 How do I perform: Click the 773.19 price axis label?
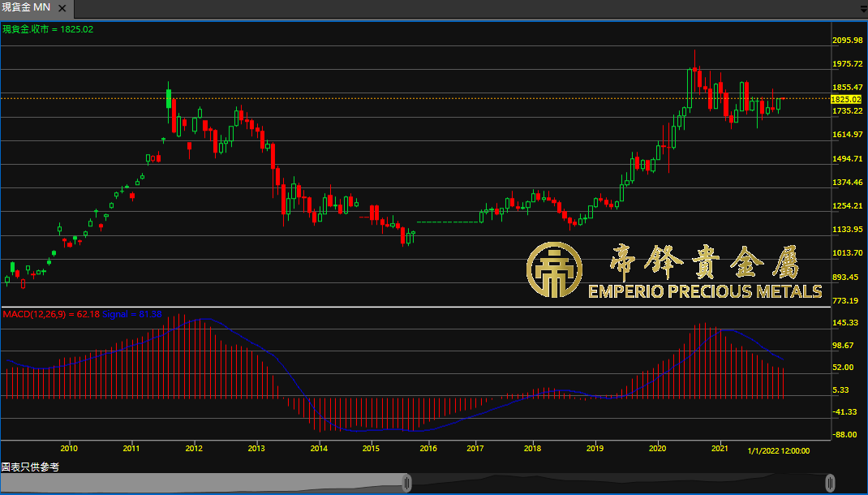pyautogui.click(x=845, y=301)
